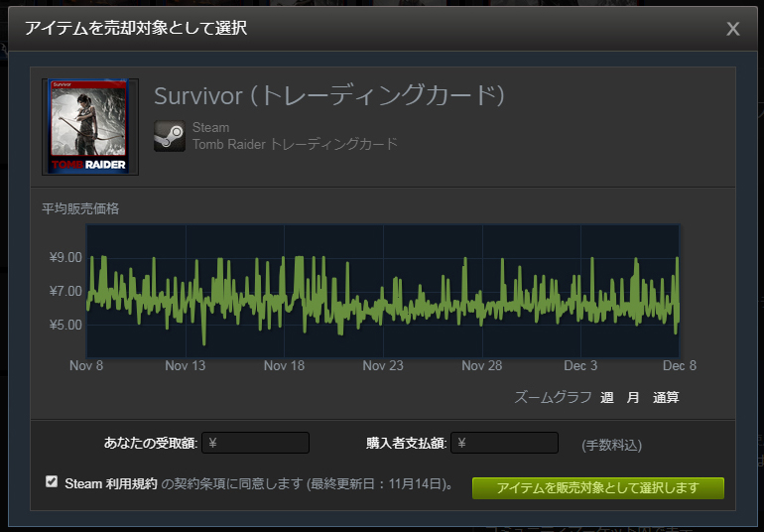
Task: Focus the あなたの受取額 price field
Action: click(255, 443)
